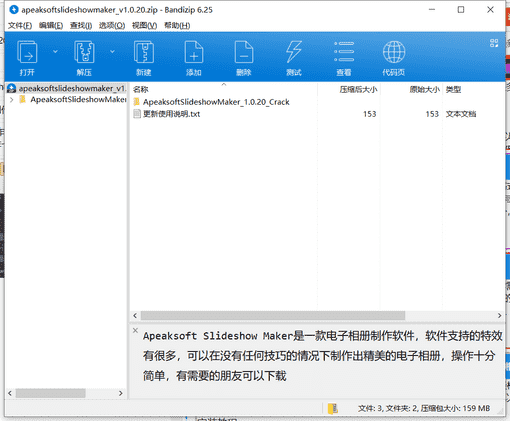The height and width of the screenshot is (421, 510).
Task: Click the grid layout icon in toolbar corner
Action: coord(494,43)
